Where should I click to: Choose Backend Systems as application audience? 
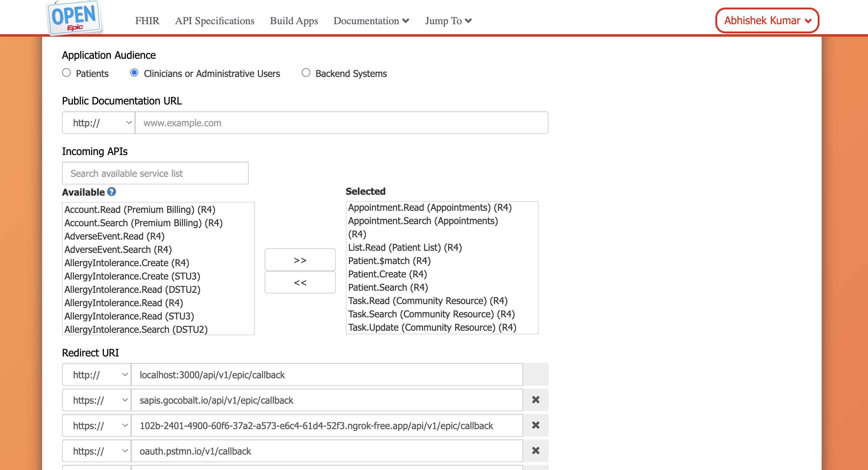(x=306, y=72)
